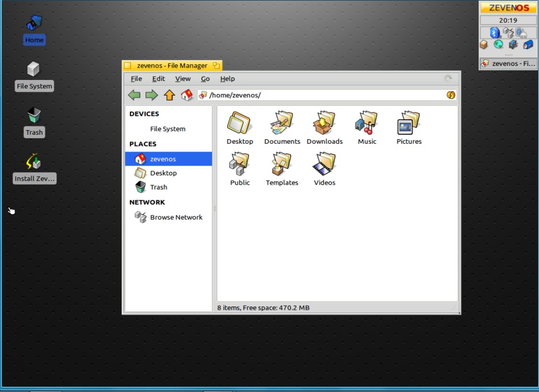
Task: Select the Home icon on the desktop
Action: [x=34, y=30]
